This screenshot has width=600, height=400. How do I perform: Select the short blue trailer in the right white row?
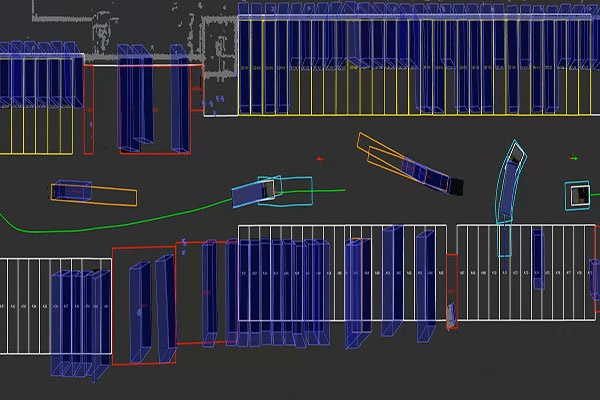[538, 259]
